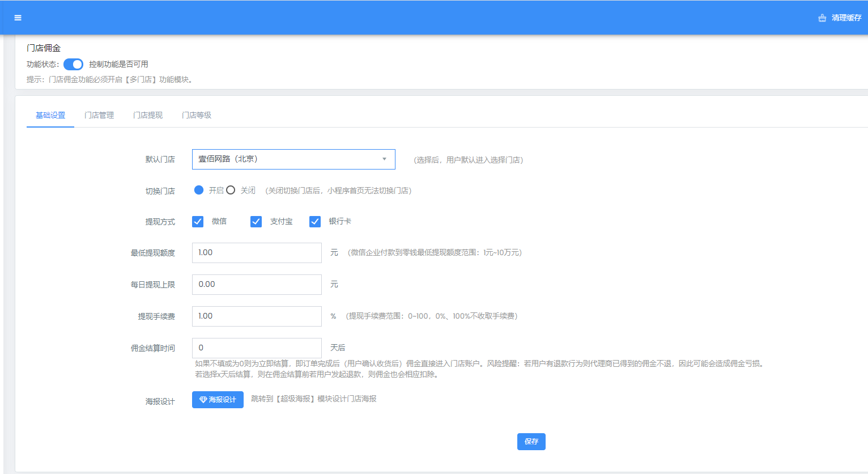Select the 开启 radio button
The height and width of the screenshot is (474, 868).
point(199,191)
